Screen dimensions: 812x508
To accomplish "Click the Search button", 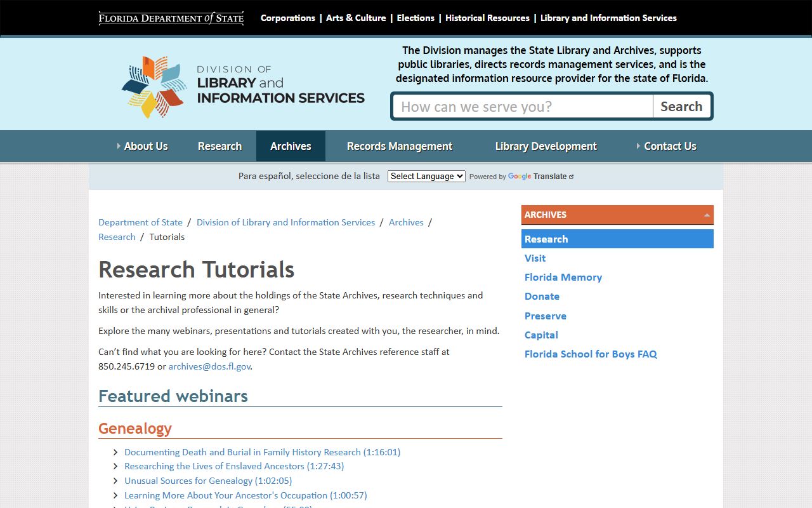I will [x=681, y=107].
